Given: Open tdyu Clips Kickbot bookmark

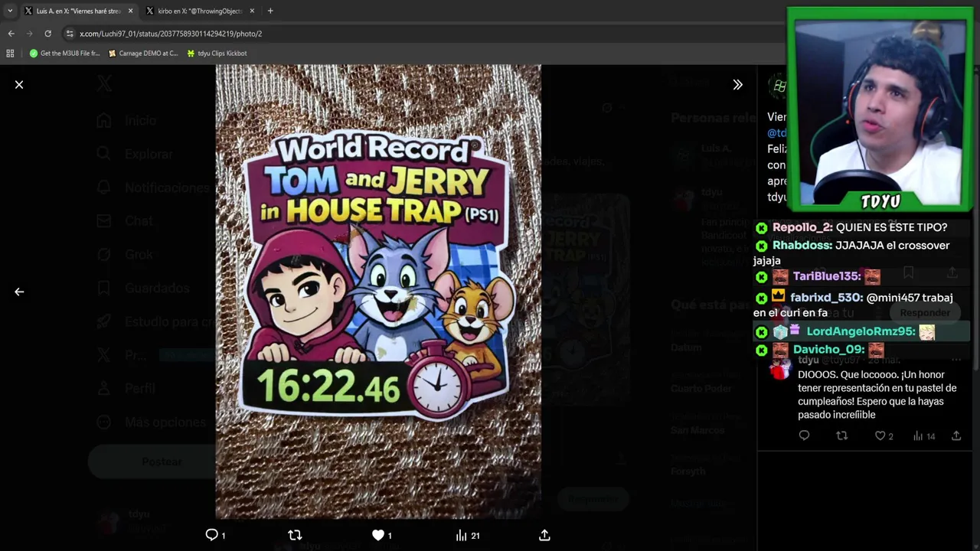Looking at the screenshot, I should (217, 54).
